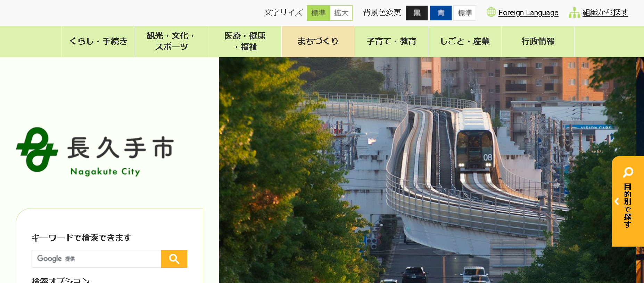Switch background color to 青
This screenshot has width=644, height=283.
(x=441, y=13)
